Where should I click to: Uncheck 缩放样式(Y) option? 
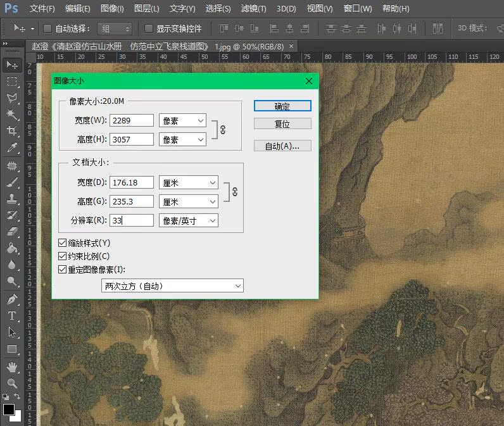62,243
